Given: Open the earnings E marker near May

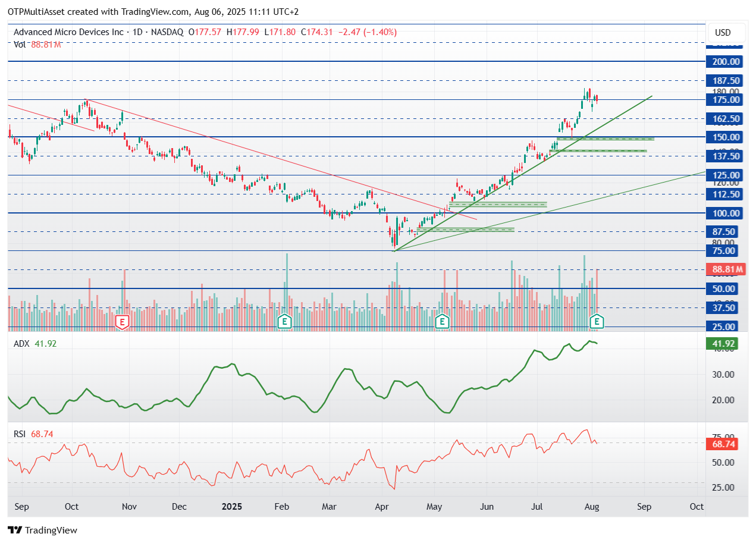Looking at the screenshot, I should (x=441, y=322).
